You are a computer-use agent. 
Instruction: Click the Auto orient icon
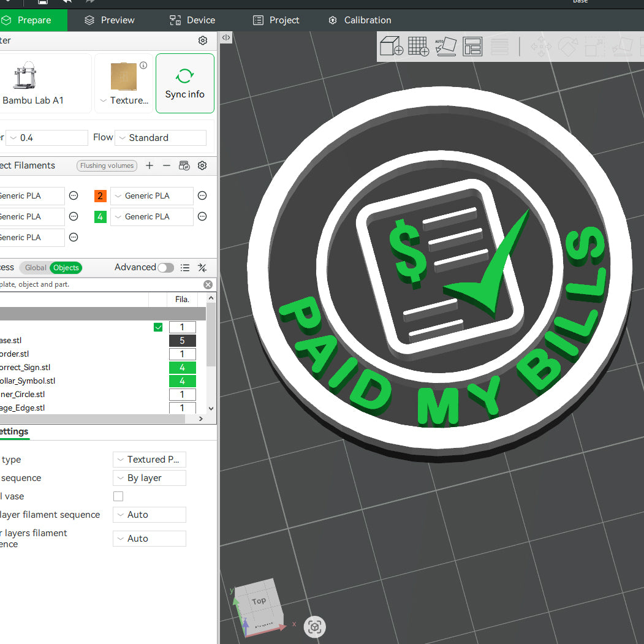445,47
